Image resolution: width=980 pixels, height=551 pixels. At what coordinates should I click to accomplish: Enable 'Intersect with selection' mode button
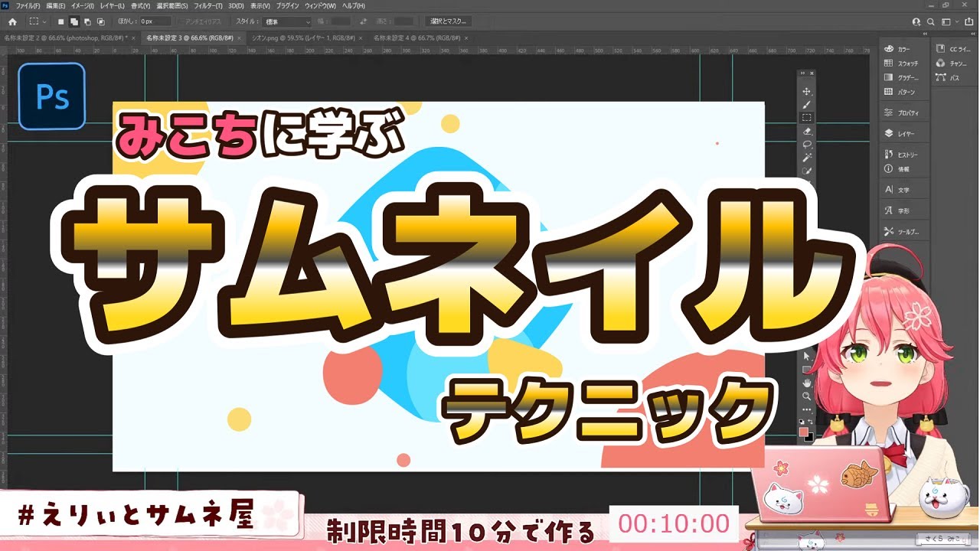pyautogui.click(x=100, y=21)
